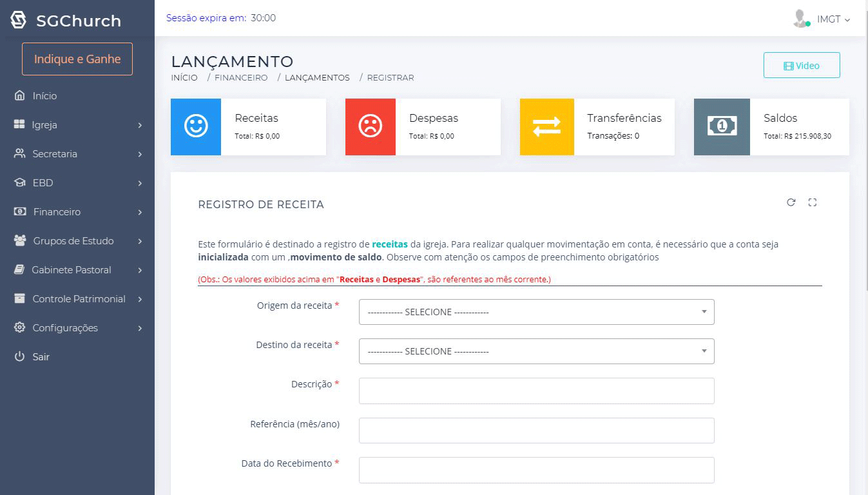Expand the Financeiro submenu chevron
Image resolution: width=868 pixels, height=495 pixels.
[x=140, y=212]
